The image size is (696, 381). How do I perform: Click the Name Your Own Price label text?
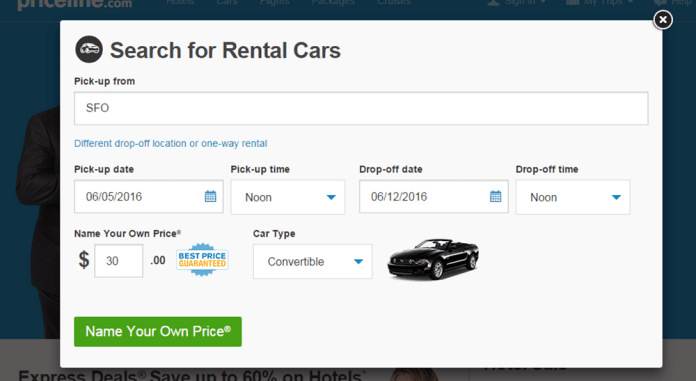[127, 234]
